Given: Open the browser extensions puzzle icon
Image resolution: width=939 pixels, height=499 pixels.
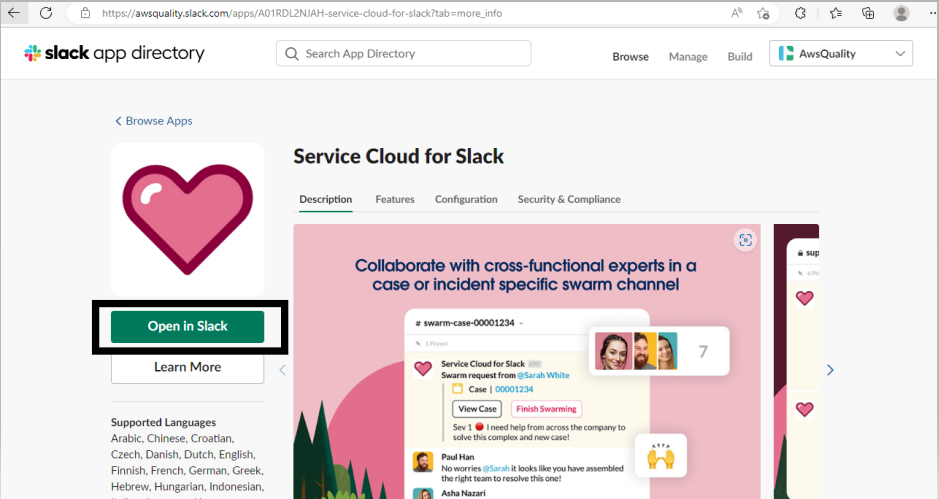Looking at the screenshot, I should pos(801,13).
